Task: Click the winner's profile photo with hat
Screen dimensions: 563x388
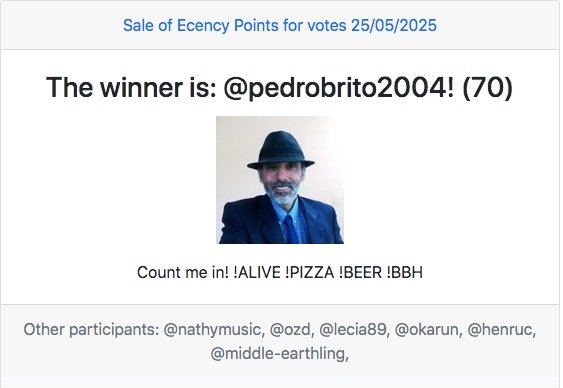Action: coord(280,180)
